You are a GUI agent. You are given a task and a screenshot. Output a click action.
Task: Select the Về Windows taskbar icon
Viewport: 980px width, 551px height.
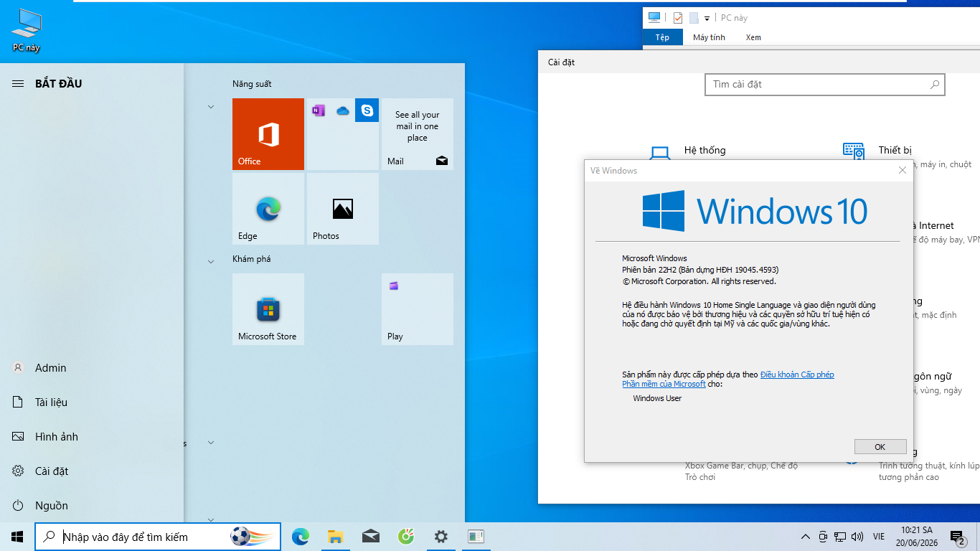pyautogui.click(x=476, y=537)
